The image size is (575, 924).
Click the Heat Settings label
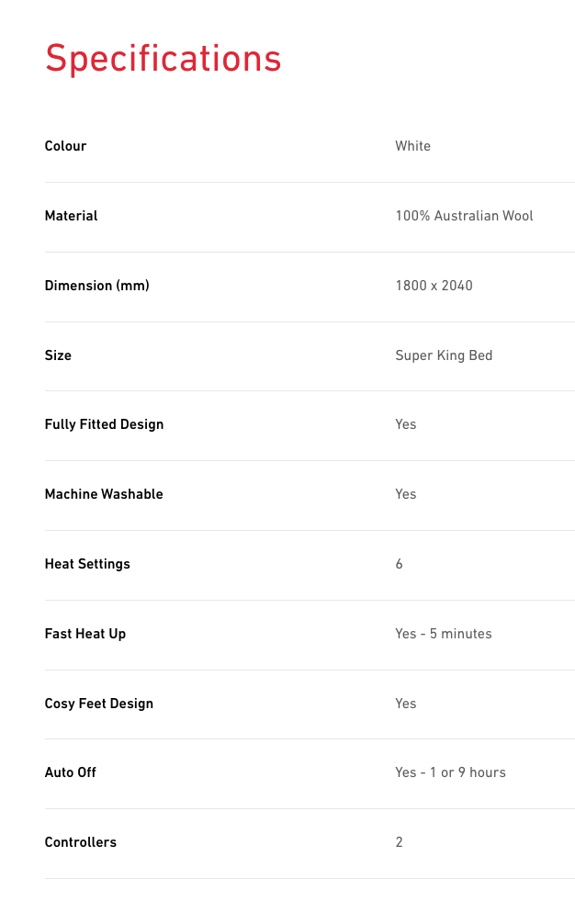pyautogui.click(x=87, y=564)
